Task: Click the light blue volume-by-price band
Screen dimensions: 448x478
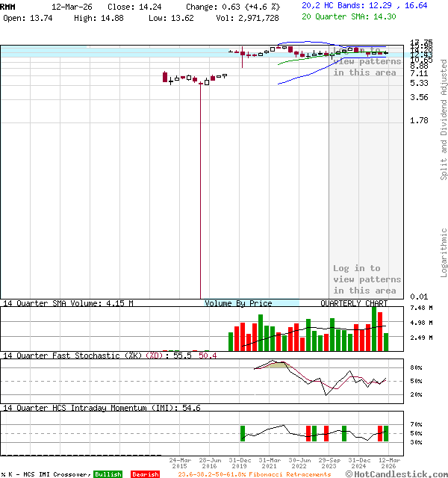Action: [112, 52]
